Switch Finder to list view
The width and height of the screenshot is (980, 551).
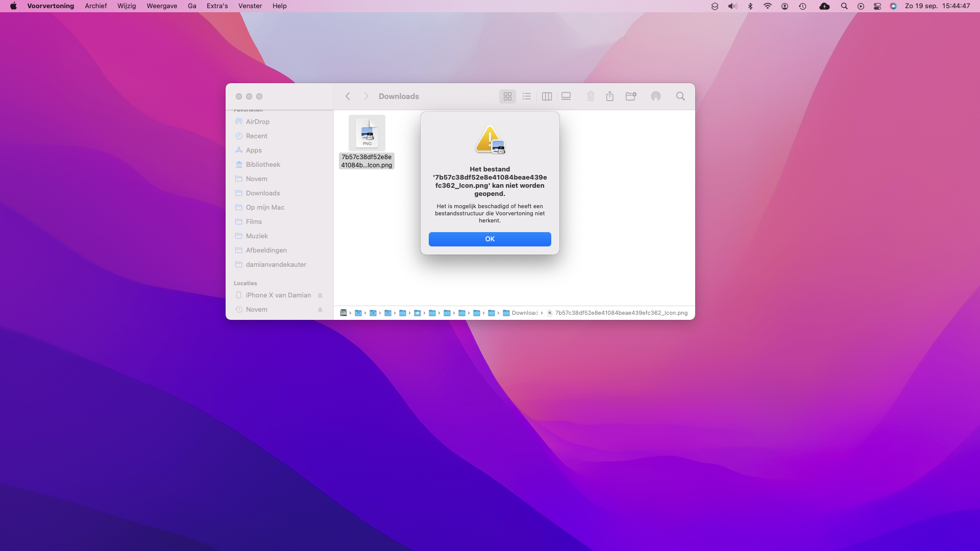[527, 96]
